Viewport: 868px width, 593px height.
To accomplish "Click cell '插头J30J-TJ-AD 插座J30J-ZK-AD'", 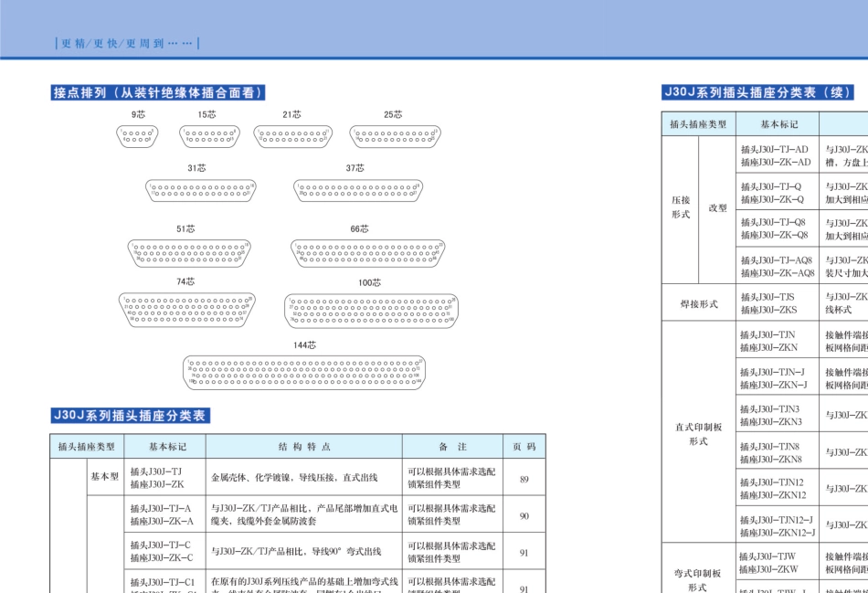I will coord(776,155).
